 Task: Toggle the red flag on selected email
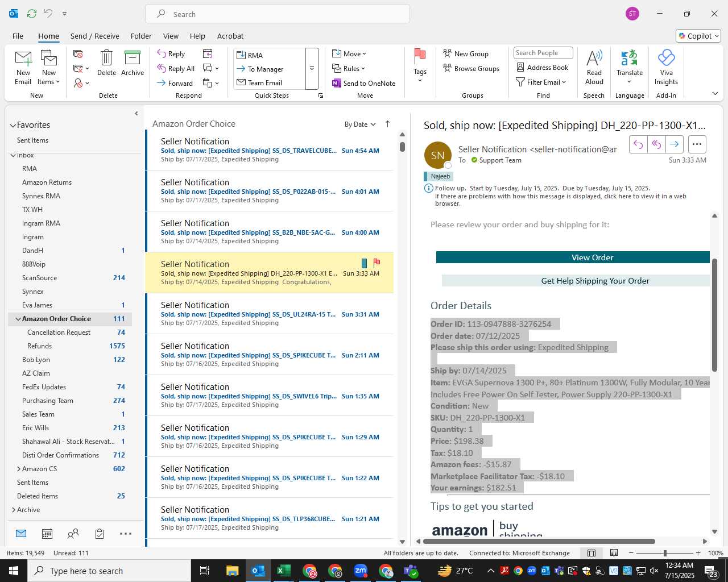pos(377,263)
